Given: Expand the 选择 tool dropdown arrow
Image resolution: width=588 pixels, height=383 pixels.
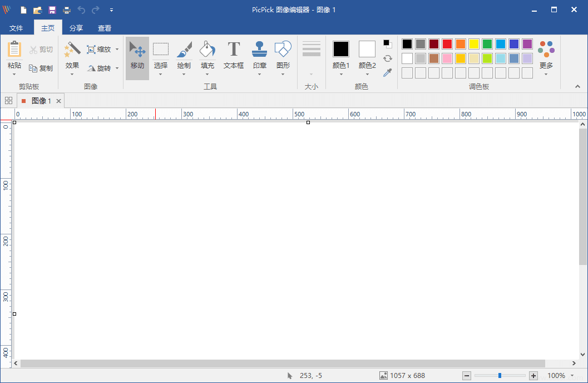Looking at the screenshot, I should tap(161, 74).
